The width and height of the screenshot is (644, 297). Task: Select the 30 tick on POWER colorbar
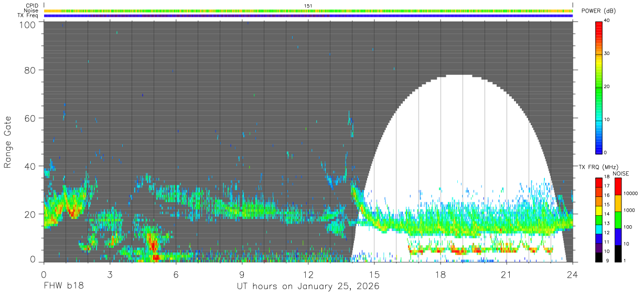[607, 54]
